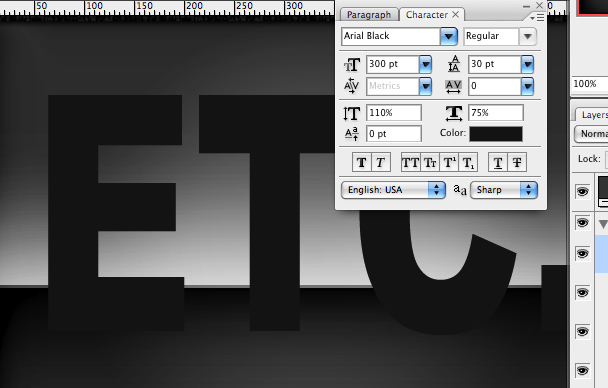Toggle Faux Italic text style

(x=381, y=162)
